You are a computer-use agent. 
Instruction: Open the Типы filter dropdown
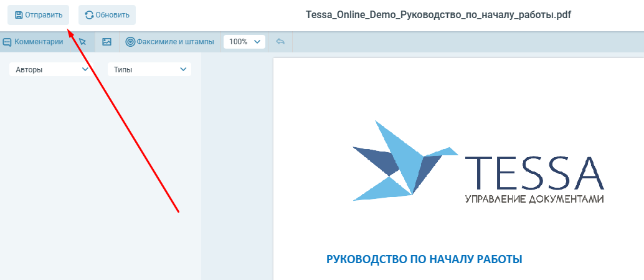coord(149,70)
